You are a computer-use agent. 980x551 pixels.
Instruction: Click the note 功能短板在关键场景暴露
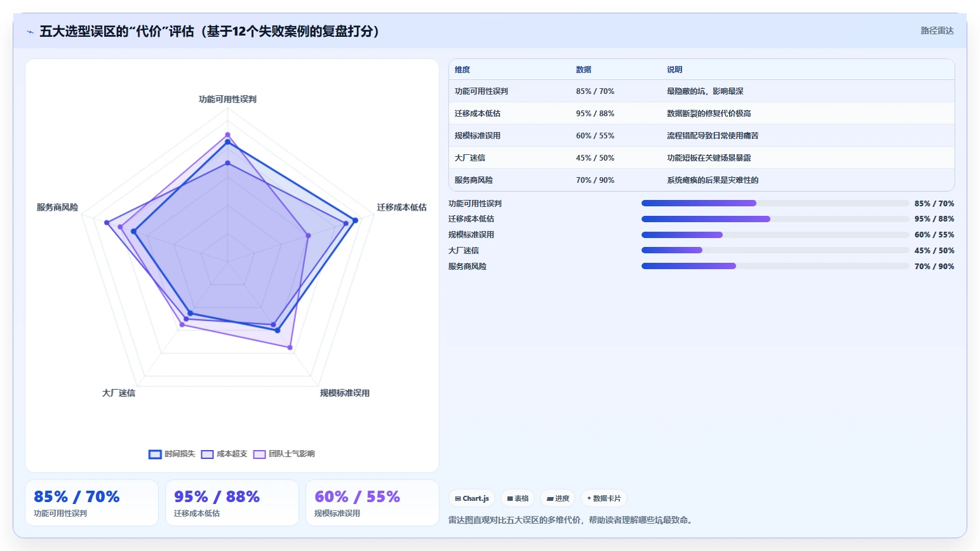[x=709, y=158]
